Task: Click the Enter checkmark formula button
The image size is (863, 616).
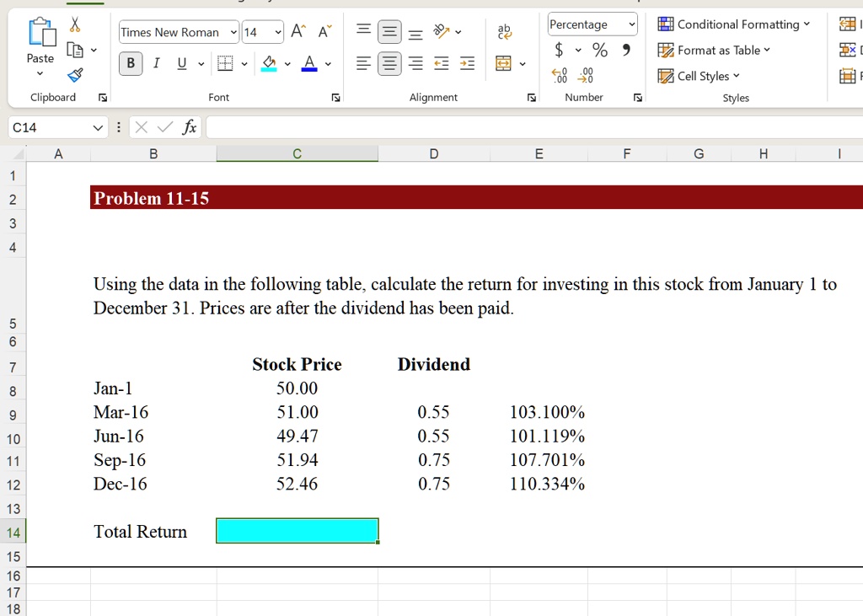Action: coord(164,128)
